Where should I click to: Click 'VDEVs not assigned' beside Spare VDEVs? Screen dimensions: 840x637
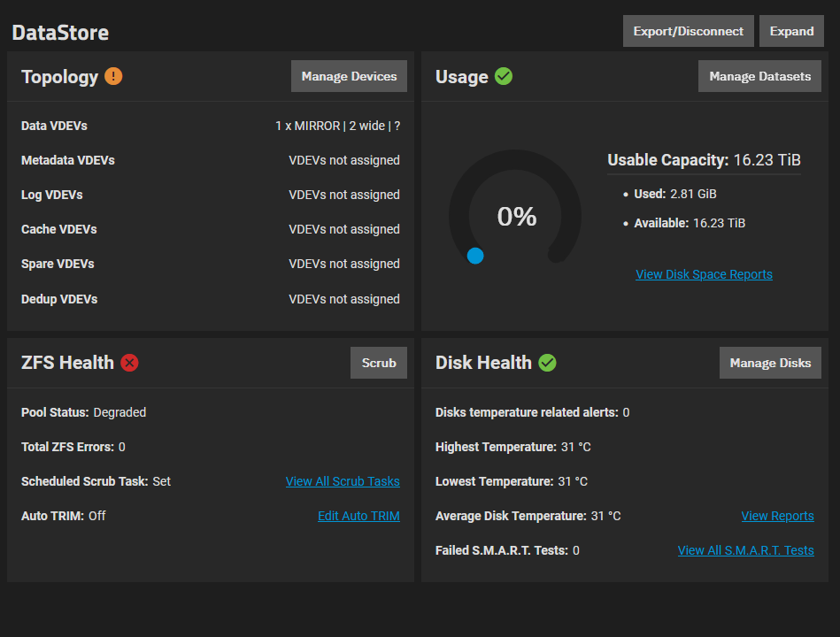(x=344, y=264)
